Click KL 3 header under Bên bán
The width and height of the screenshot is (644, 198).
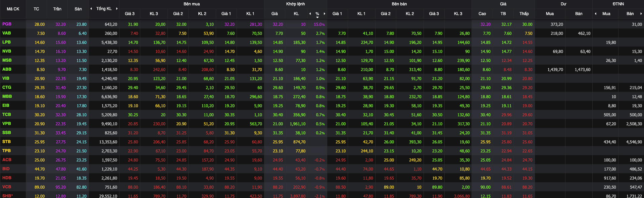point(458,14)
